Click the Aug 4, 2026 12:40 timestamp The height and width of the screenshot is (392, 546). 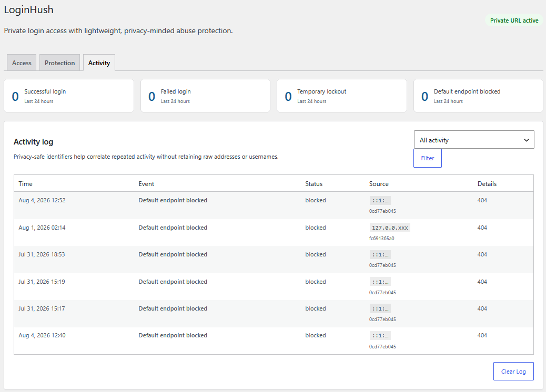tap(42, 335)
